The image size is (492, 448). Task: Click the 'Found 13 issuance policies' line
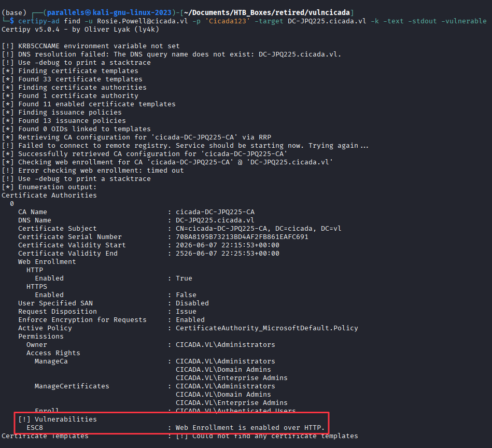click(64, 121)
